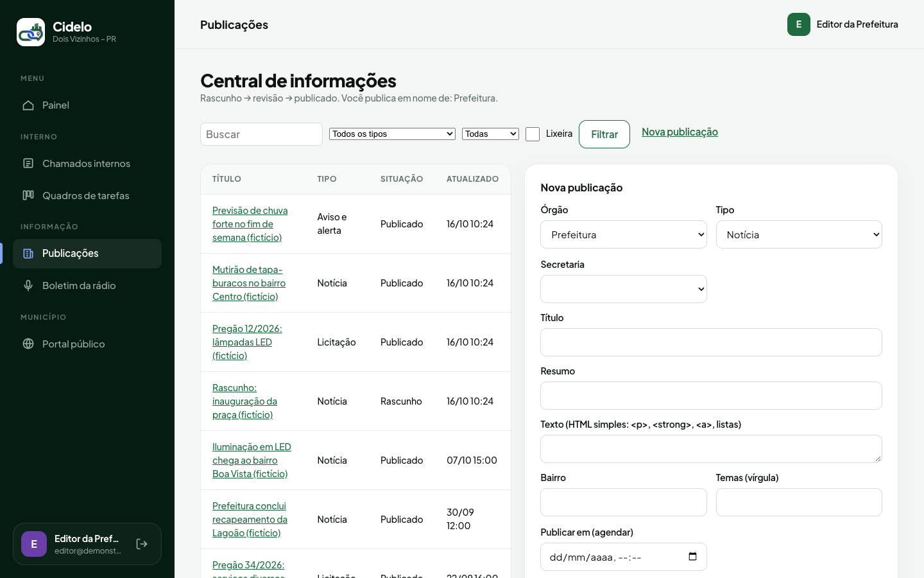This screenshot has width=924, height=578.
Task: Follow the Nova publicação link
Action: [x=680, y=132]
